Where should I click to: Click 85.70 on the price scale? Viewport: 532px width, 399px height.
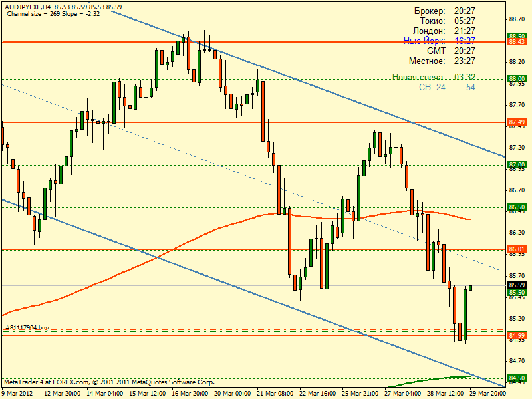point(517,275)
